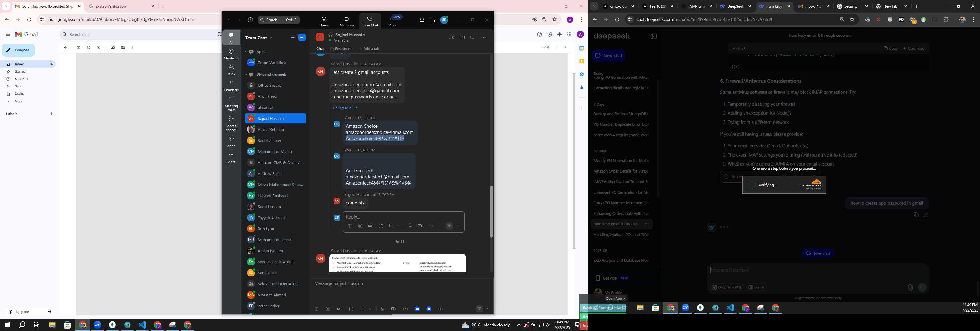Open the Mentions section in Zoom sidebar

point(231,54)
